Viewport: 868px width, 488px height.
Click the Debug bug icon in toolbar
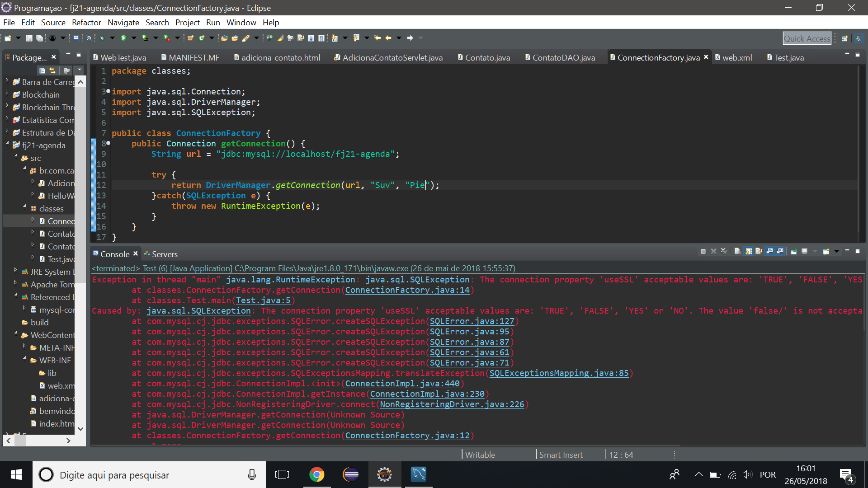click(102, 38)
